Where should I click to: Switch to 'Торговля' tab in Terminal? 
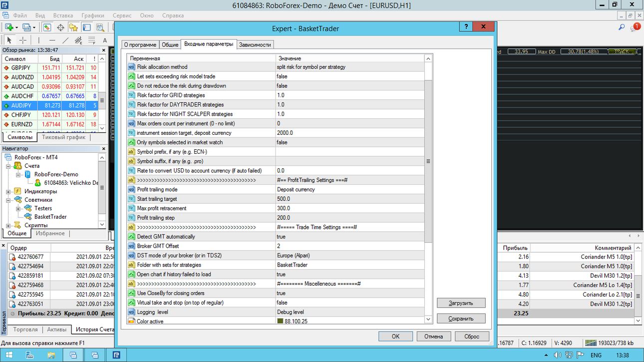(x=25, y=330)
